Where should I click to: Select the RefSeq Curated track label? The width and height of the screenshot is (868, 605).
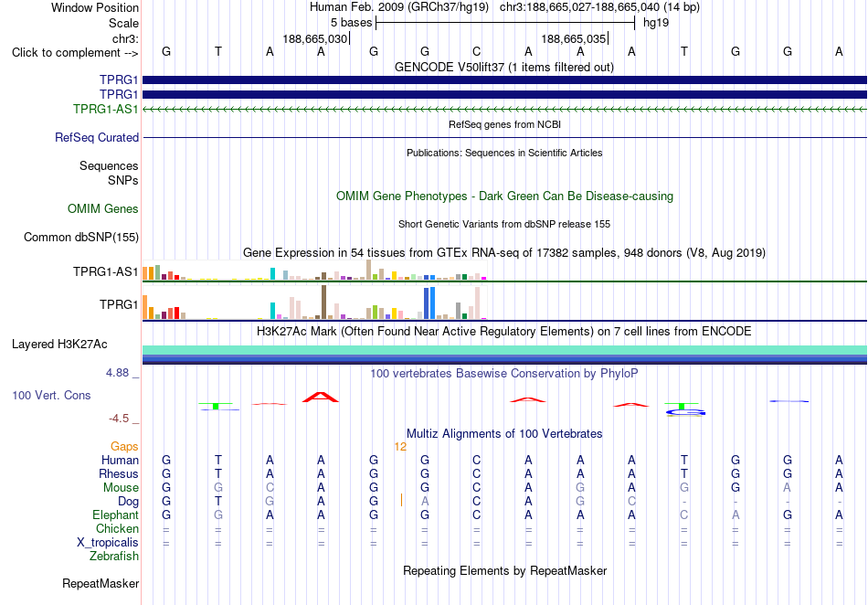(97, 137)
